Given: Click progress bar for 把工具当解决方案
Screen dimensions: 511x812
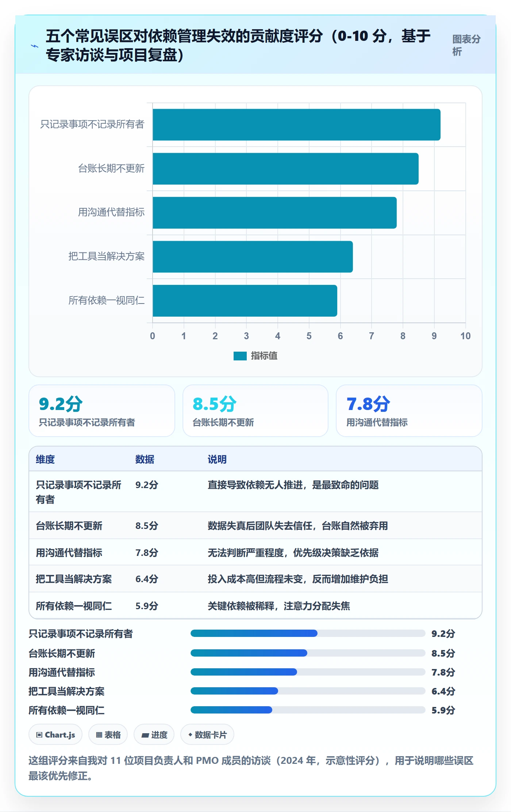Looking at the screenshot, I should pos(308,691).
